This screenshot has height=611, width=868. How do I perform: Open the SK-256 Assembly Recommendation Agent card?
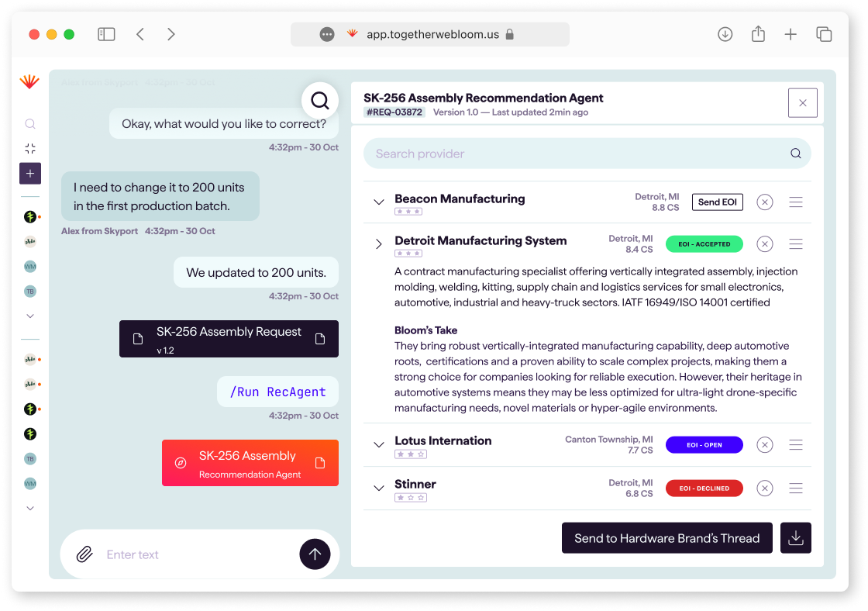point(250,462)
